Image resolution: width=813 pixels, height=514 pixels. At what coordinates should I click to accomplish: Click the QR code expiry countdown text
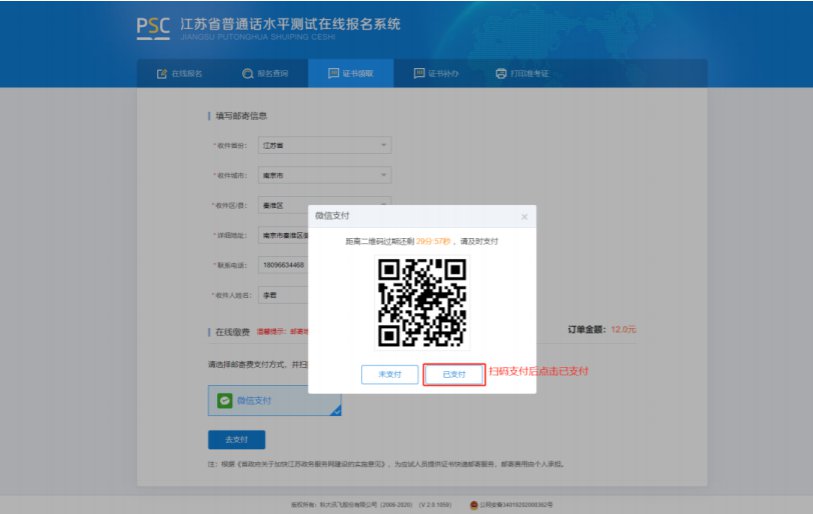click(x=422, y=241)
